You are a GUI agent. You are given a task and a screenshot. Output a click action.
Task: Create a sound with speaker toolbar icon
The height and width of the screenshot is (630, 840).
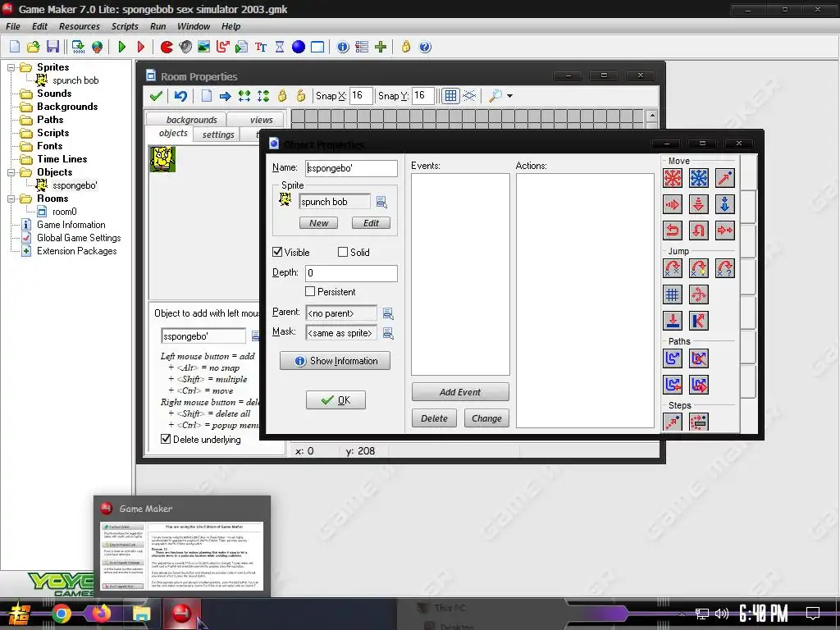185,47
